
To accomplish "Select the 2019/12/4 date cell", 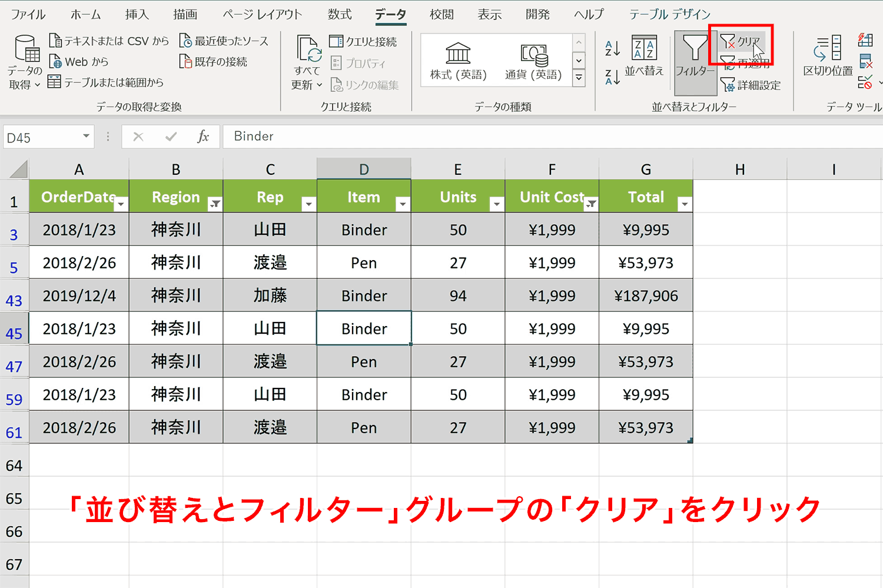I will [79, 295].
